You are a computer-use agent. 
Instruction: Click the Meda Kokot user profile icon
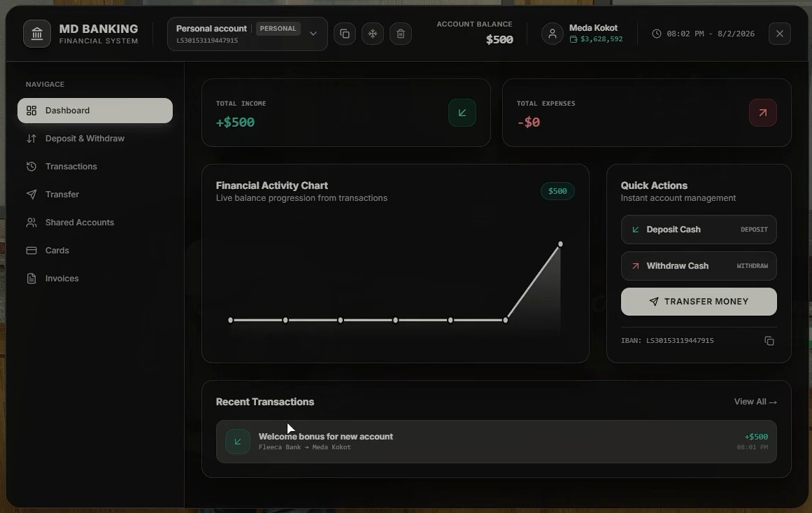(x=552, y=34)
